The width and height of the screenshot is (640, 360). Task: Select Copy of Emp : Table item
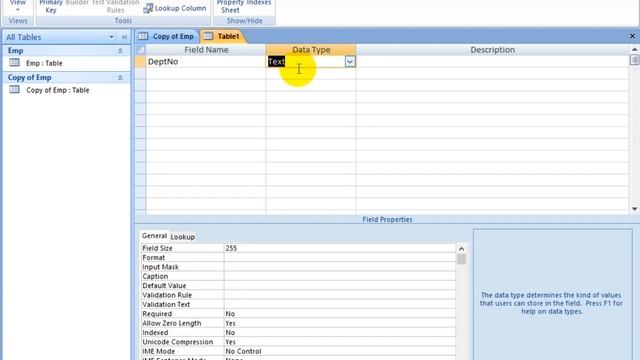58,90
